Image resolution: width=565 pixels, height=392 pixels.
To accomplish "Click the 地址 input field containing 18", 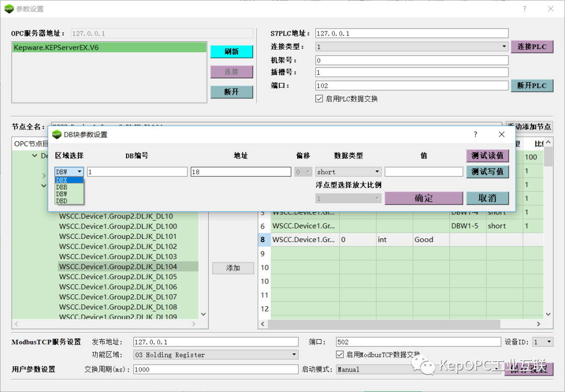I will click(x=241, y=172).
